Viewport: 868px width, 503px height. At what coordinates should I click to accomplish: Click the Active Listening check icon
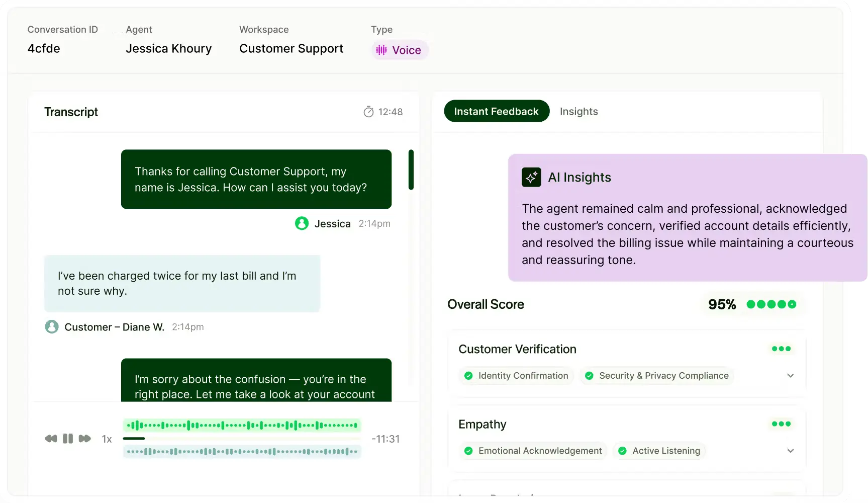622,451
